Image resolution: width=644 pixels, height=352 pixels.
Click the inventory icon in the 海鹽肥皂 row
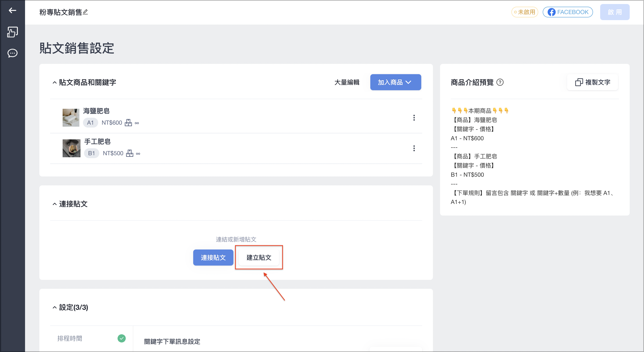(128, 123)
